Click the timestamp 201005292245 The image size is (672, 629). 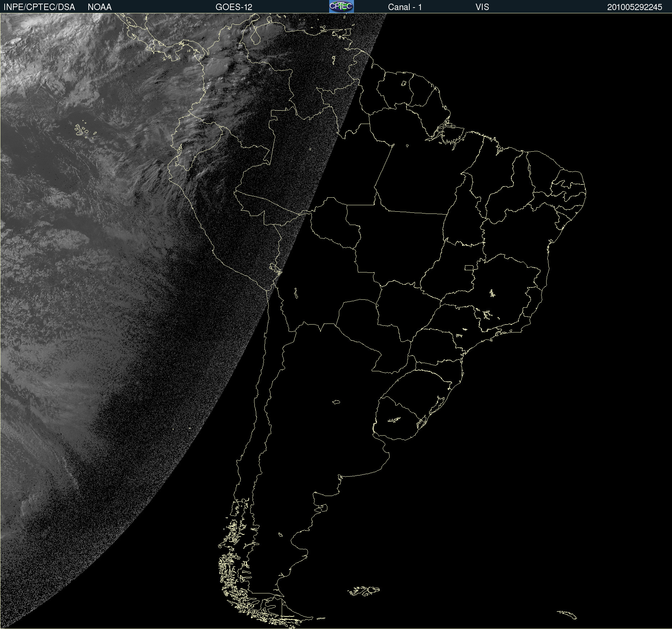point(635,7)
